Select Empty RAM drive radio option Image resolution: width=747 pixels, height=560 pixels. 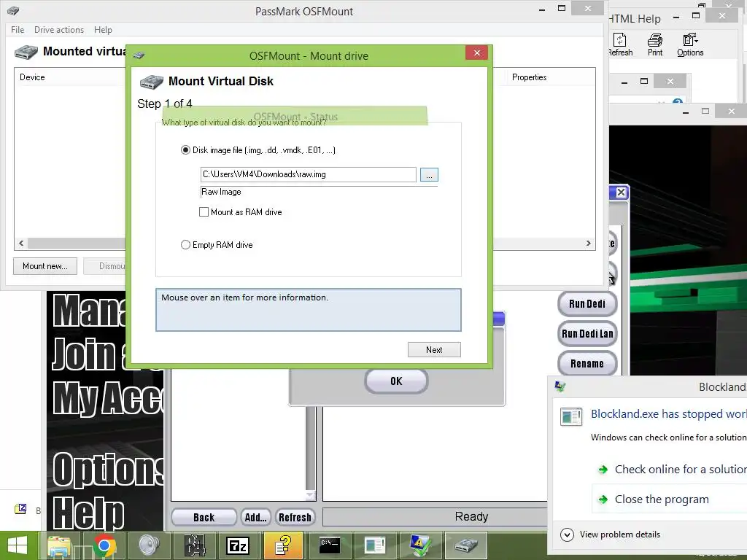[185, 245]
